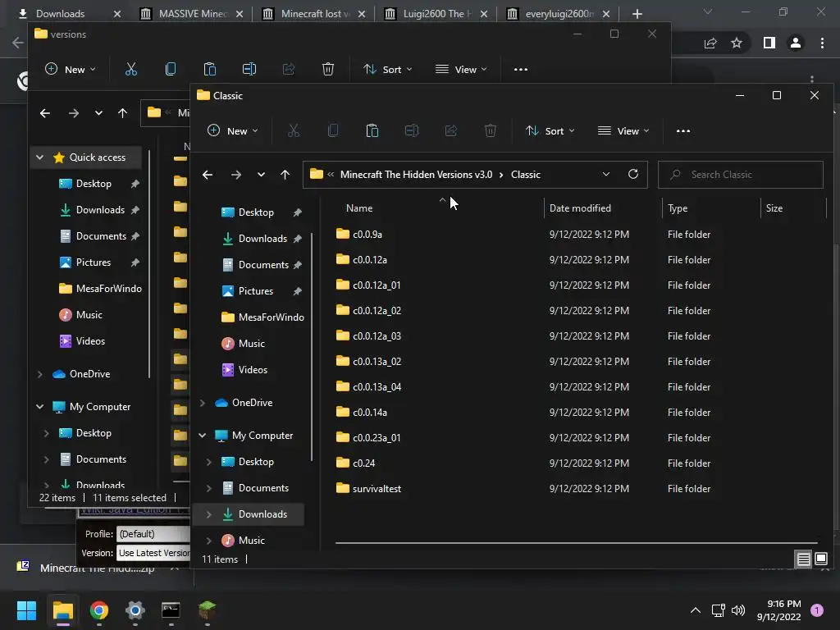Click the Chrome share page icon
Screen dimensions: 840x630
tap(710, 43)
